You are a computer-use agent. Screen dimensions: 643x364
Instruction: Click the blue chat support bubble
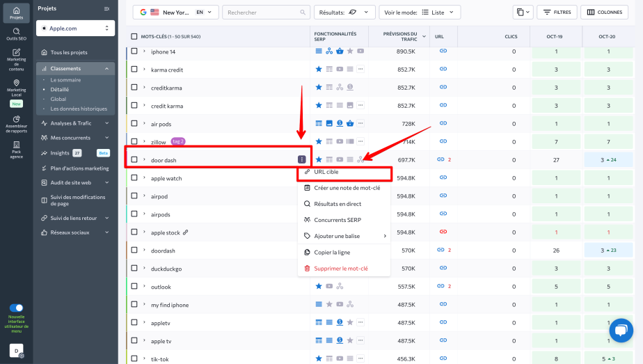[x=620, y=331]
